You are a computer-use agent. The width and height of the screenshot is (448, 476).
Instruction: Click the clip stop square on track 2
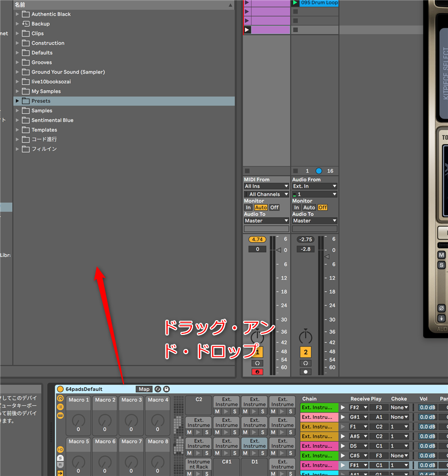coord(296,171)
